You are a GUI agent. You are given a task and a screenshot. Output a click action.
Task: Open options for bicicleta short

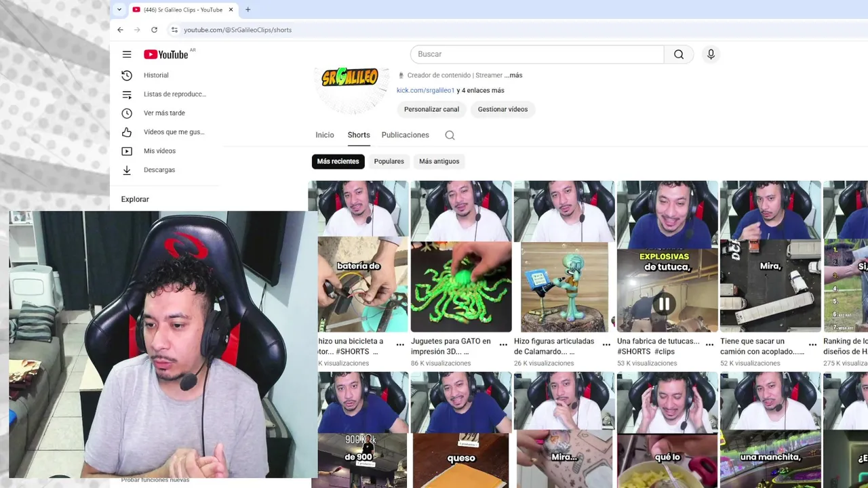[400, 345]
